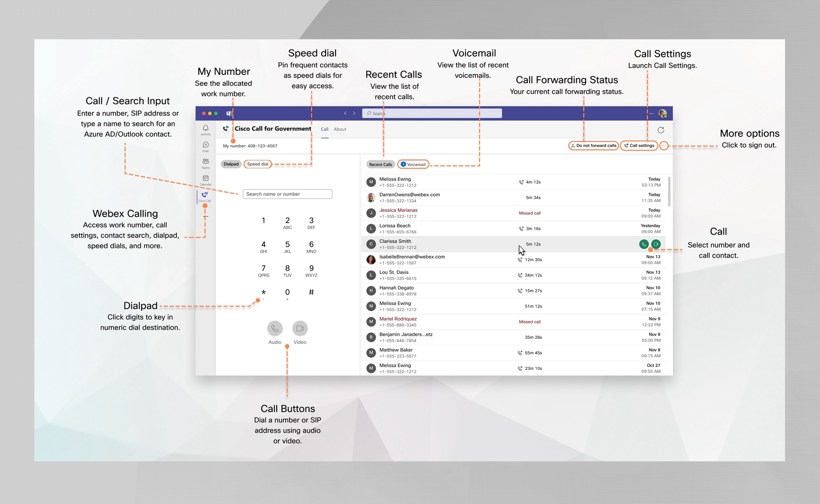820x504 pixels.
Task: Open the Chat sidebar icon
Action: coord(205,146)
